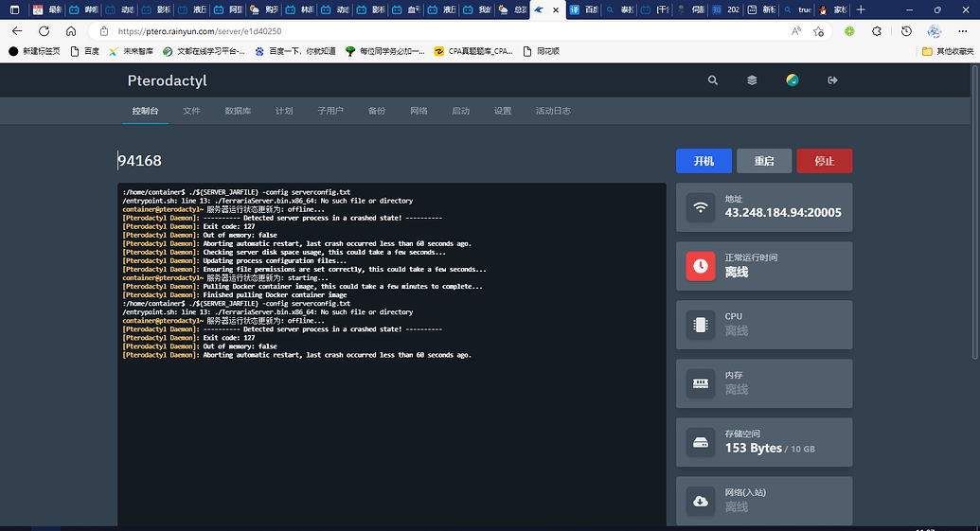The width and height of the screenshot is (980, 531).
Task: Switch to the 文件 files tab
Action: [192, 111]
